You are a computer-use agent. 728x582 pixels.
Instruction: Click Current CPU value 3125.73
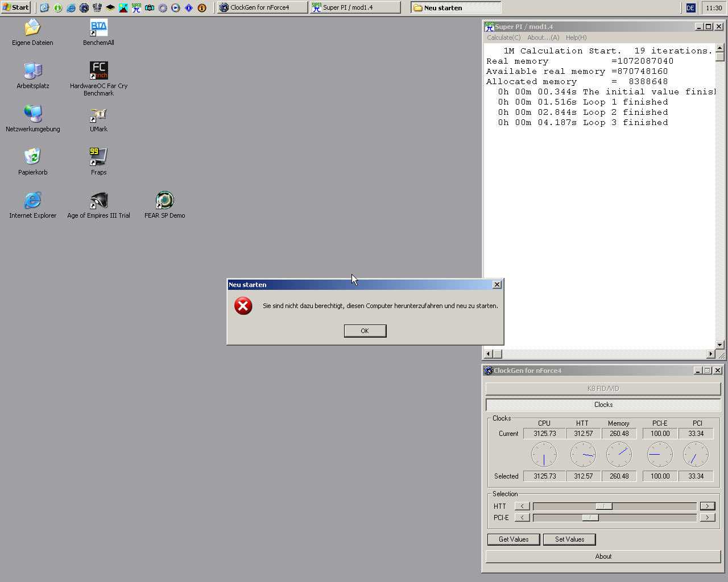545,434
